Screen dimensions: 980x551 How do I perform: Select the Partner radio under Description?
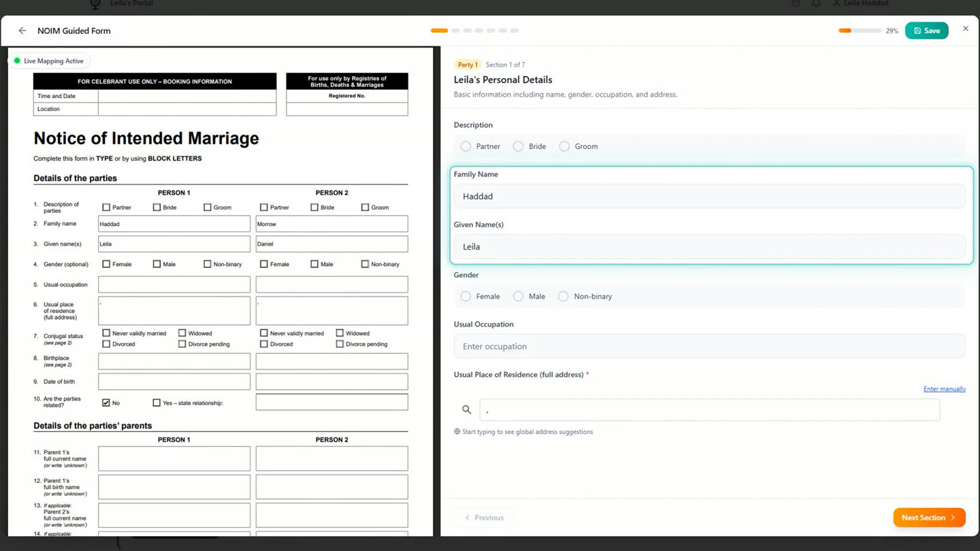[465, 146]
